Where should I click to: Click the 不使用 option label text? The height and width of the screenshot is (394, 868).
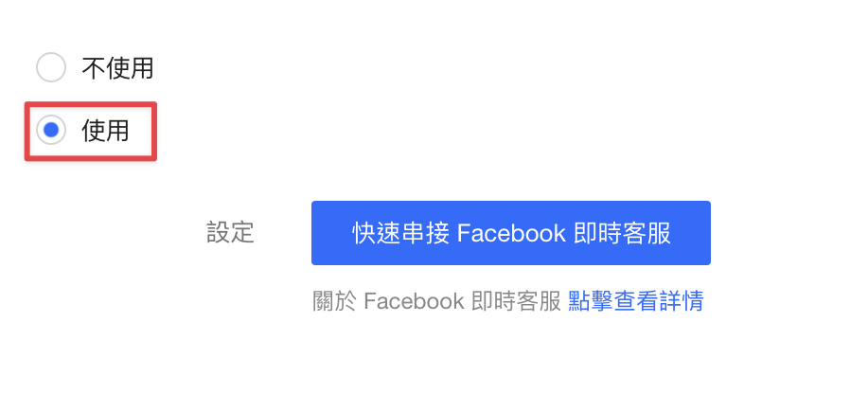[117, 68]
